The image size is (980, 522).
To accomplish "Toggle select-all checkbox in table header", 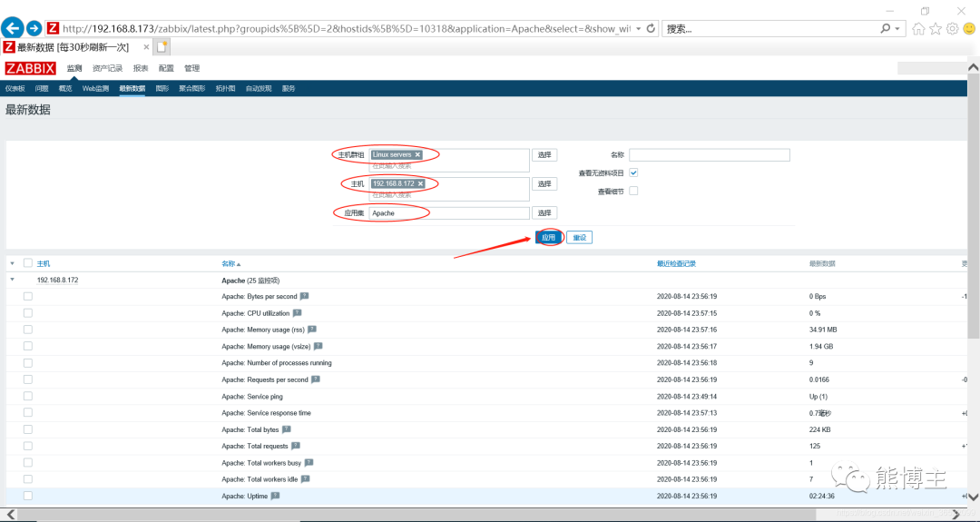I will [x=27, y=263].
